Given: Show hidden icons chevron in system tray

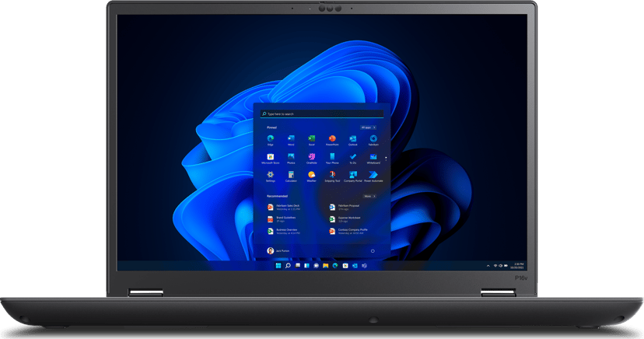Looking at the screenshot, I should pos(488,266).
